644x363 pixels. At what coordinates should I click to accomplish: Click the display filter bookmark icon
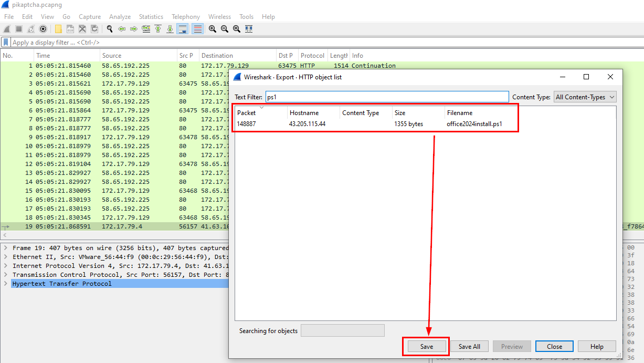[6, 42]
